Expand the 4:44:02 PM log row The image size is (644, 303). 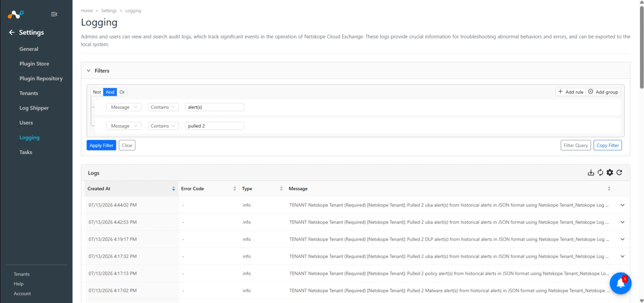622,205
